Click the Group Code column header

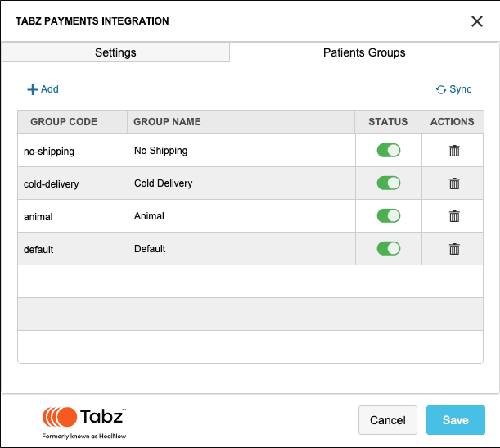[64, 122]
